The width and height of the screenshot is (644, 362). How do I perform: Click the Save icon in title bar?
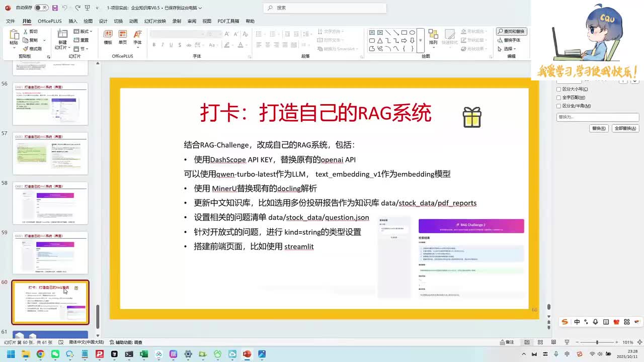coord(55,8)
